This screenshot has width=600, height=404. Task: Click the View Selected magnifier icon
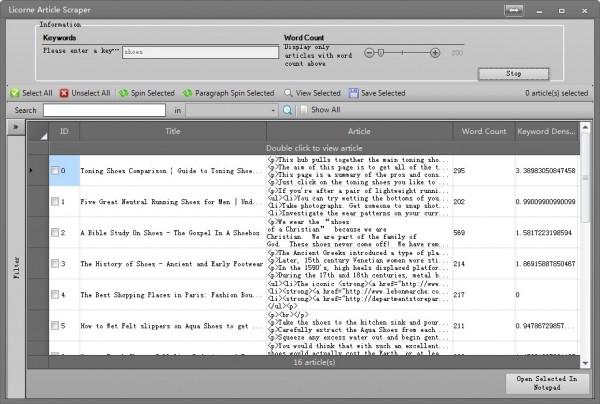[x=288, y=93]
